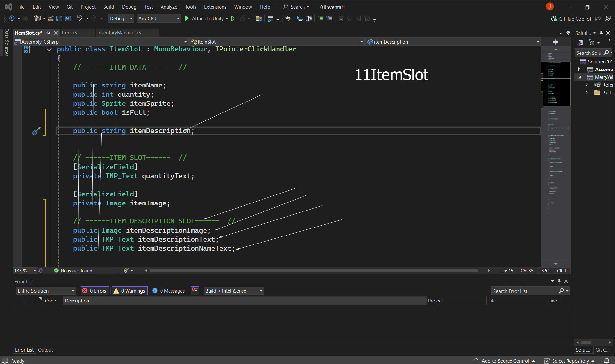Image resolution: width=615 pixels, height=364 pixels.
Task: Toggle the 0 Errors filter
Action: (x=95, y=291)
